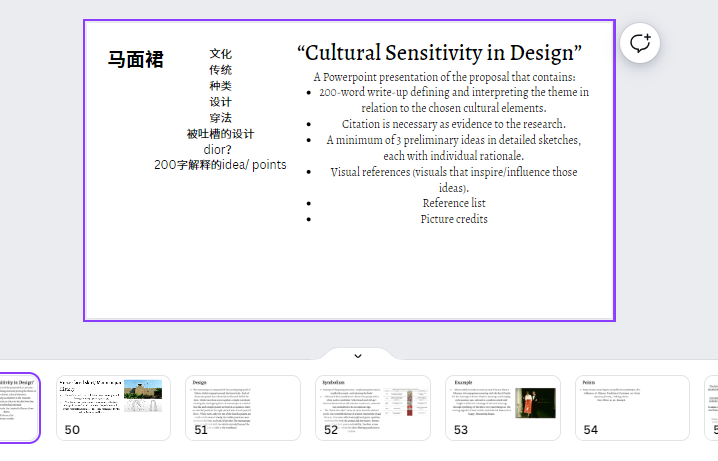
Task: Click the "Citation is necessary" bullet line
Action: (x=454, y=124)
